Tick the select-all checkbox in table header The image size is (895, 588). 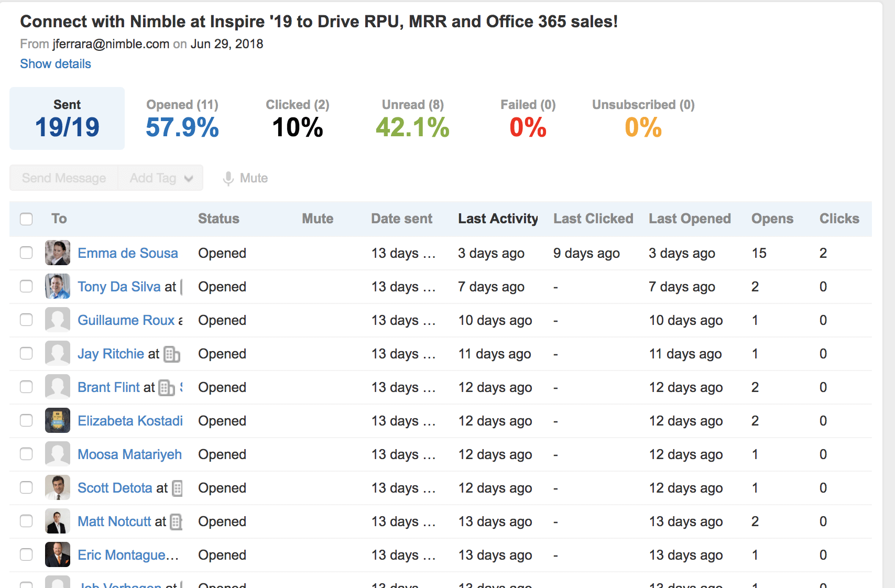[26, 219]
